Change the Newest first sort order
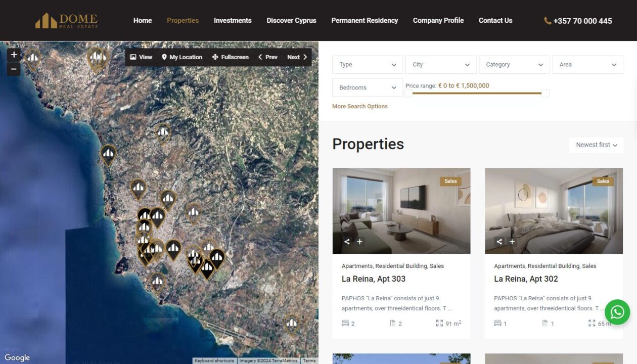The width and height of the screenshot is (637, 364). click(597, 145)
